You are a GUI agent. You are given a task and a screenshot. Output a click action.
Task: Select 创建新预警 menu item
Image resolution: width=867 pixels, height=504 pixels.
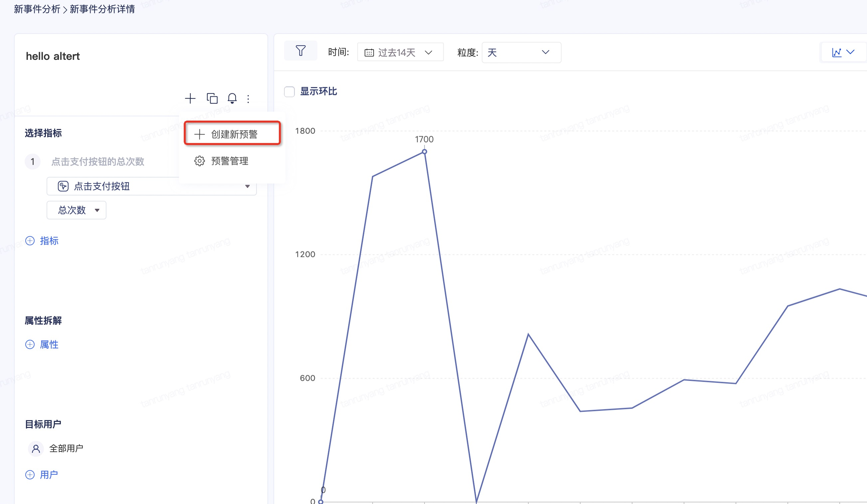click(x=232, y=134)
